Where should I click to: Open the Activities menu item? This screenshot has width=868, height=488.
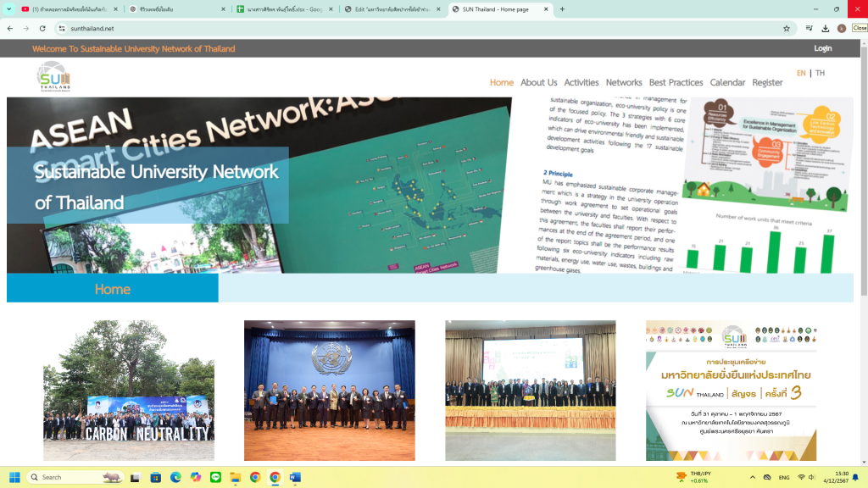click(x=581, y=82)
